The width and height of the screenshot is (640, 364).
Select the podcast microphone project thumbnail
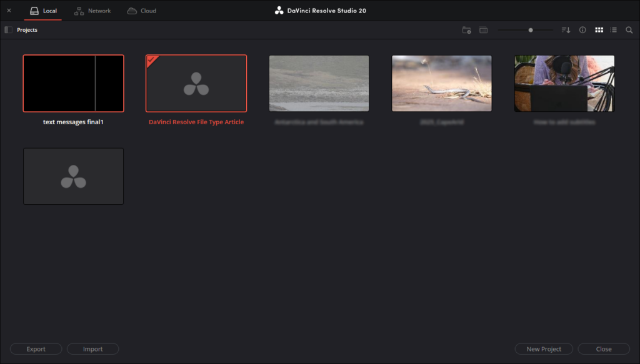564,83
